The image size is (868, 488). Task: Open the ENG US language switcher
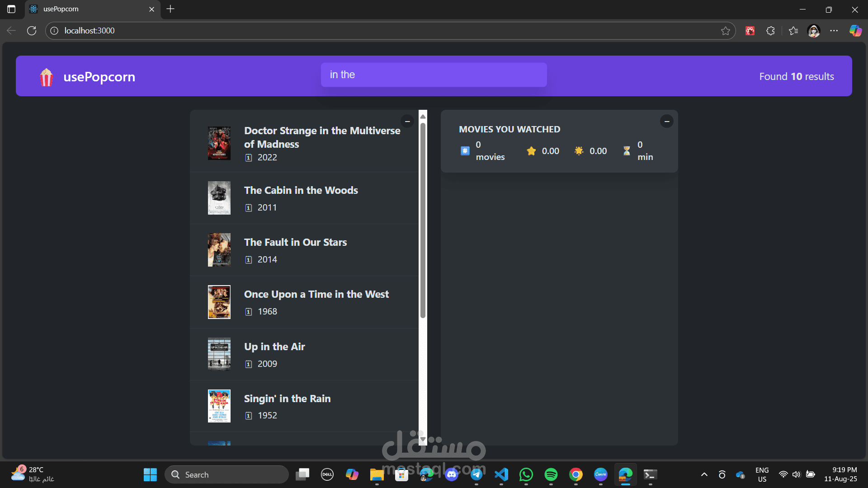click(762, 474)
